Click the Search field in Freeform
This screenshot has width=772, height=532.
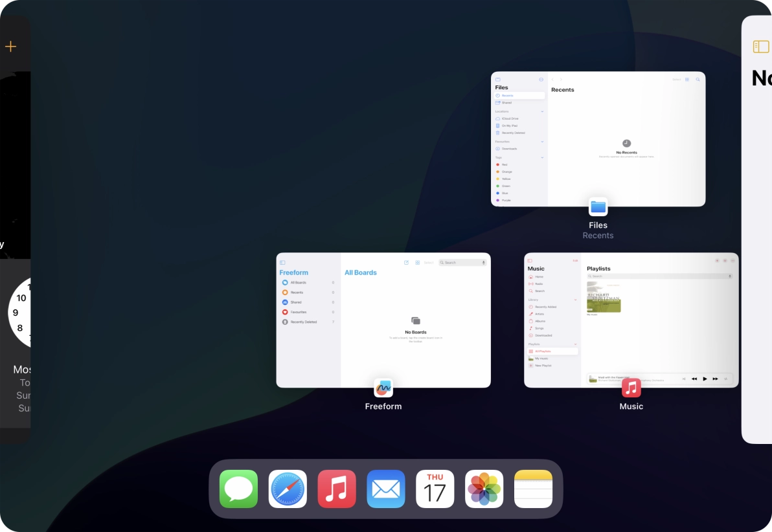tap(462, 263)
